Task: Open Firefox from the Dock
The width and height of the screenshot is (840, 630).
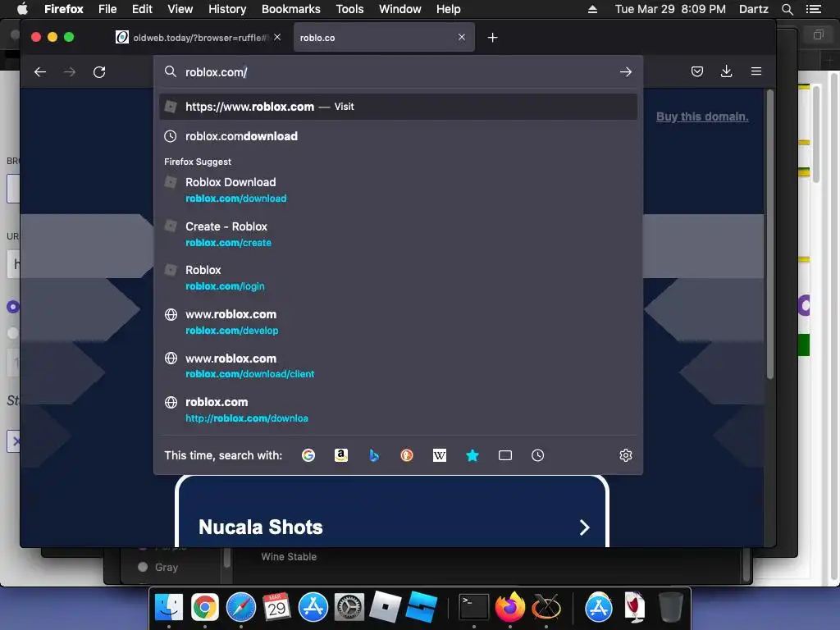Action: point(510,608)
